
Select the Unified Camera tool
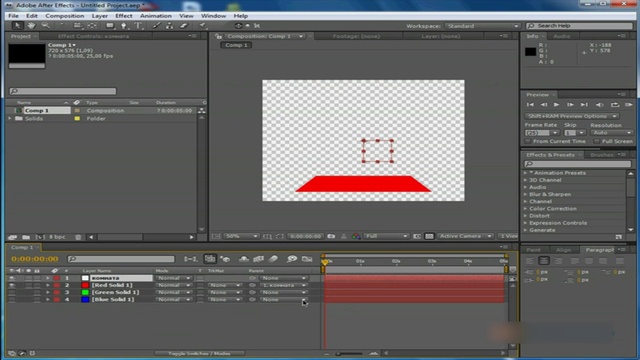pyautogui.click(x=78, y=26)
